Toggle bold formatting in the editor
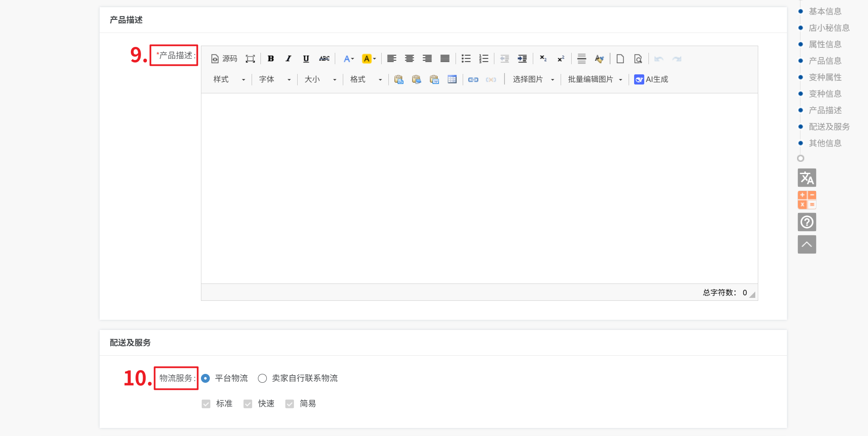Screen dimensions: 868x436 coord(271,59)
